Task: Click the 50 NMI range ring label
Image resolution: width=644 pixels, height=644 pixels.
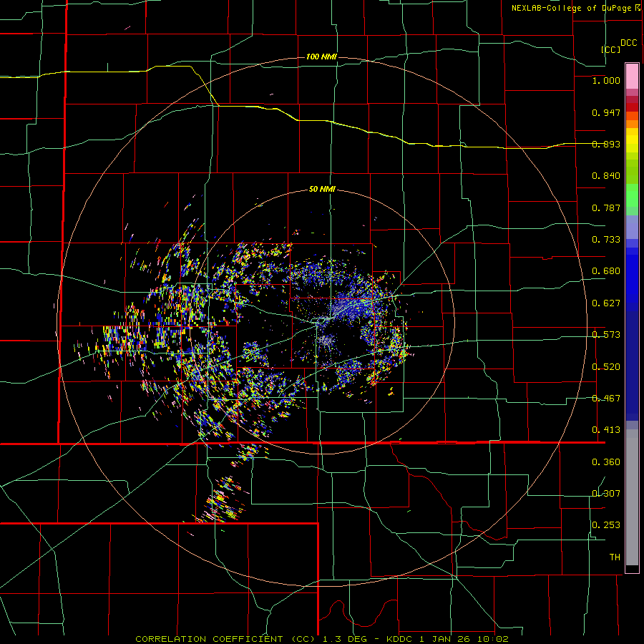Action: click(322, 190)
